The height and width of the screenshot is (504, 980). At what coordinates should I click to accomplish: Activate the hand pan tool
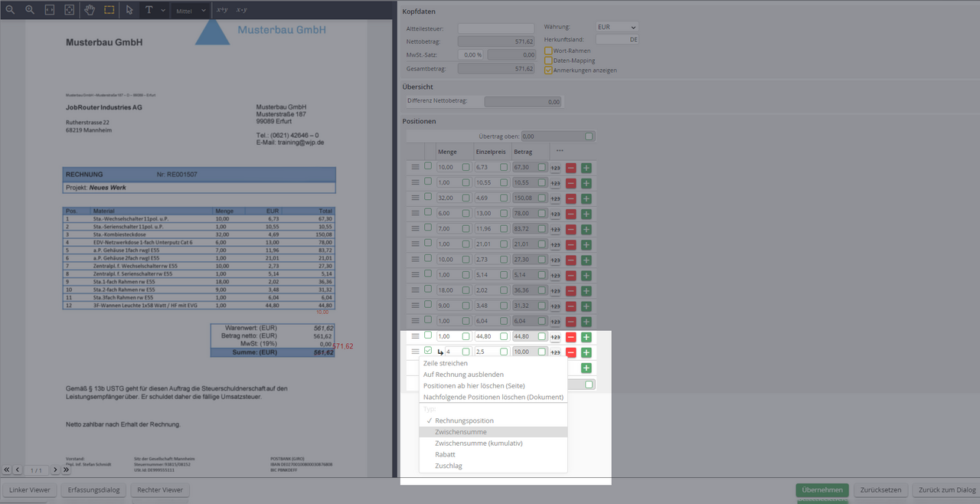pos(90,10)
